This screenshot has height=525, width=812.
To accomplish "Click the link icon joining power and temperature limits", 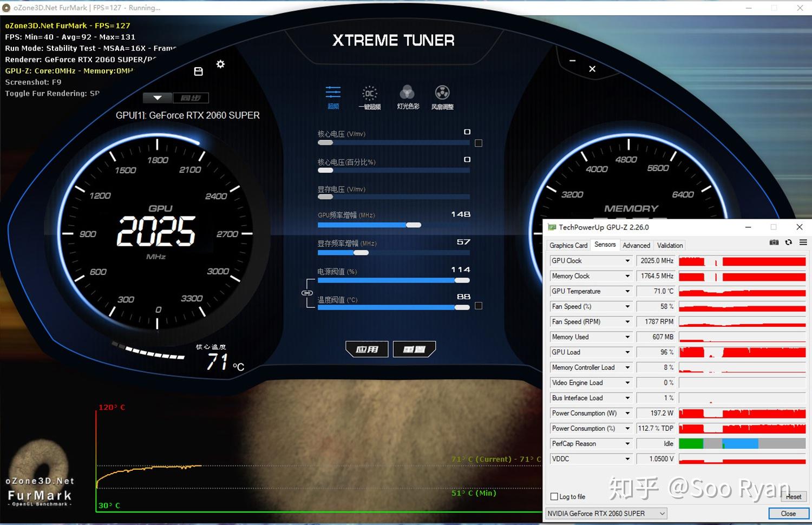I will pyautogui.click(x=307, y=293).
